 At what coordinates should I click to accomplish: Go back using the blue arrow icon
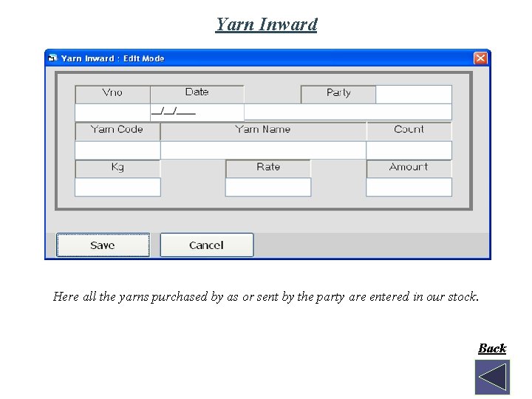tap(492, 377)
